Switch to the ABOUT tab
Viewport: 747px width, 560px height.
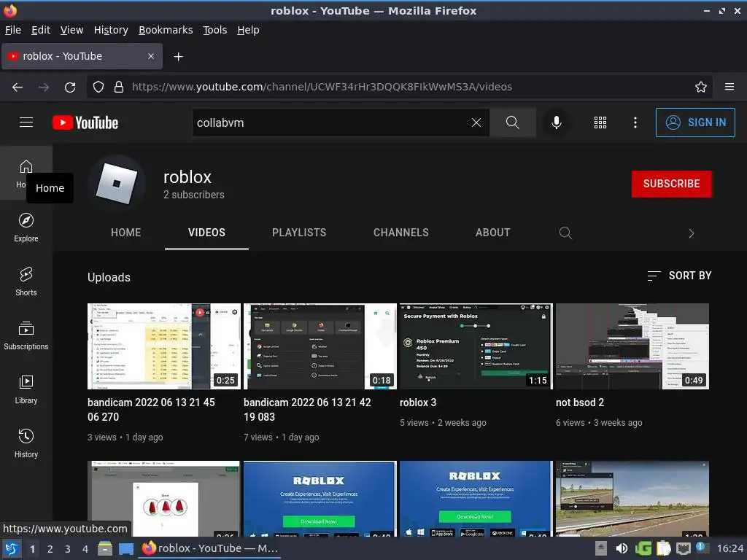pyautogui.click(x=492, y=233)
